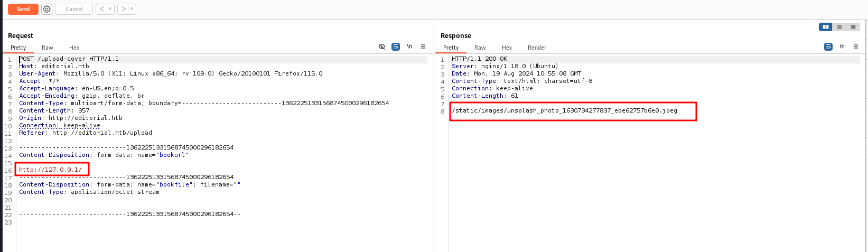Screen dimensions: 868x252
Task: Expand the forward history dropdown arrow
Action: click(x=132, y=9)
